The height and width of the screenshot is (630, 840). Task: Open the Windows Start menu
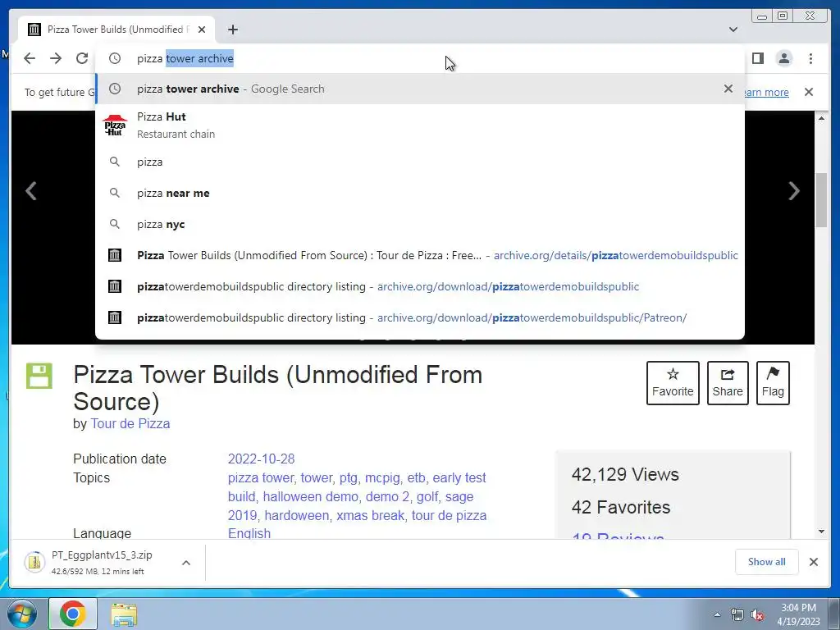pos(21,614)
